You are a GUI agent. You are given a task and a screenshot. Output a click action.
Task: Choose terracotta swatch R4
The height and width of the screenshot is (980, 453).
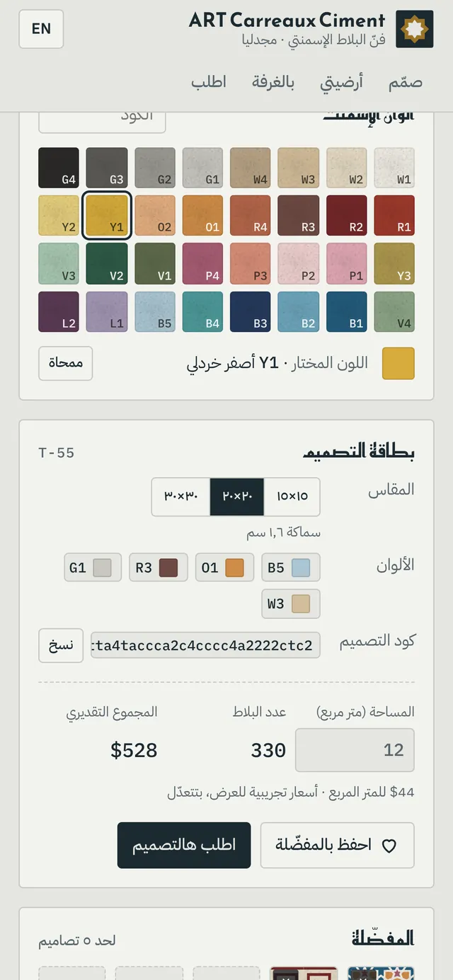pos(251,216)
